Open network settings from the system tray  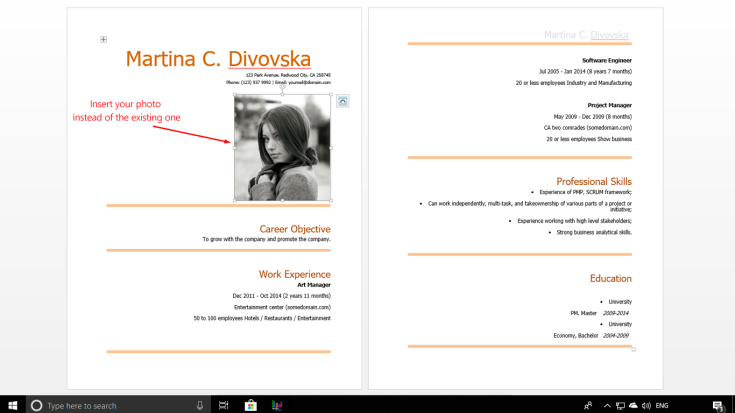pyautogui.click(x=620, y=405)
